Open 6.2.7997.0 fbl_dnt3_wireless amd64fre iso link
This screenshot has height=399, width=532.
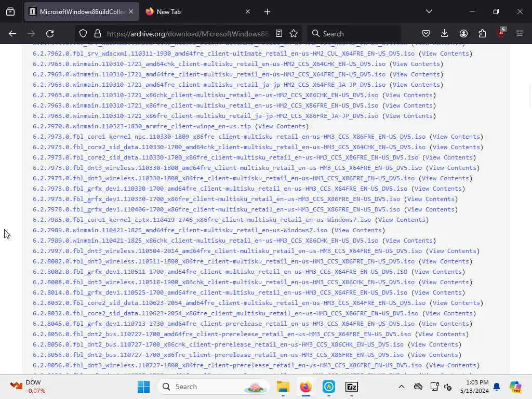click(x=228, y=251)
